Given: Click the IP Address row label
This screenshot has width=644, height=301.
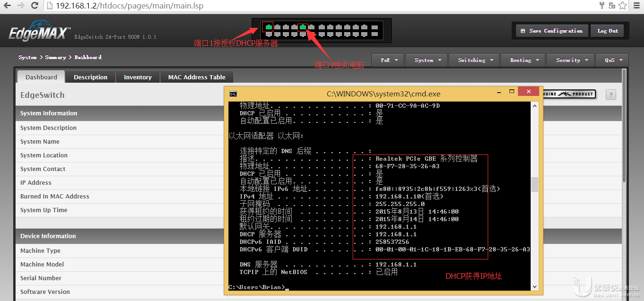Looking at the screenshot, I should (36, 182).
